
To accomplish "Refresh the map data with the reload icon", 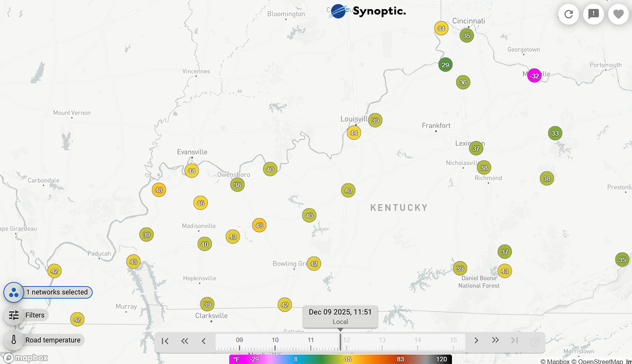I will coord(568,14).
